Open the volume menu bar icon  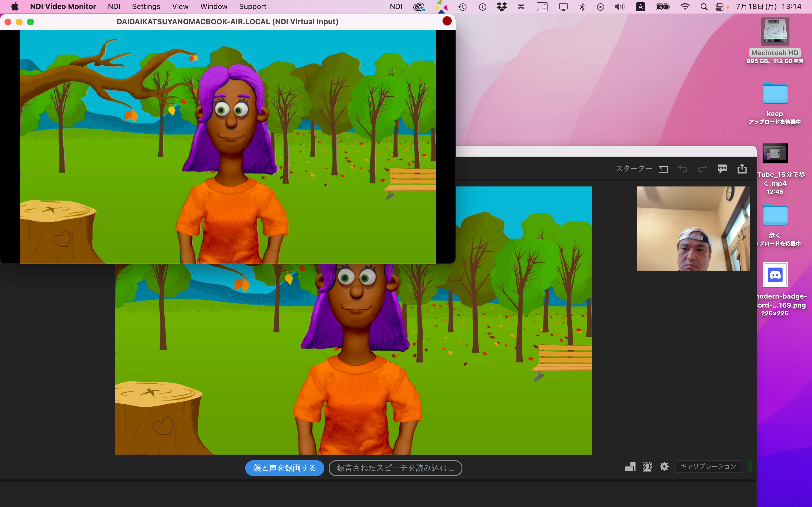point(619,7)
